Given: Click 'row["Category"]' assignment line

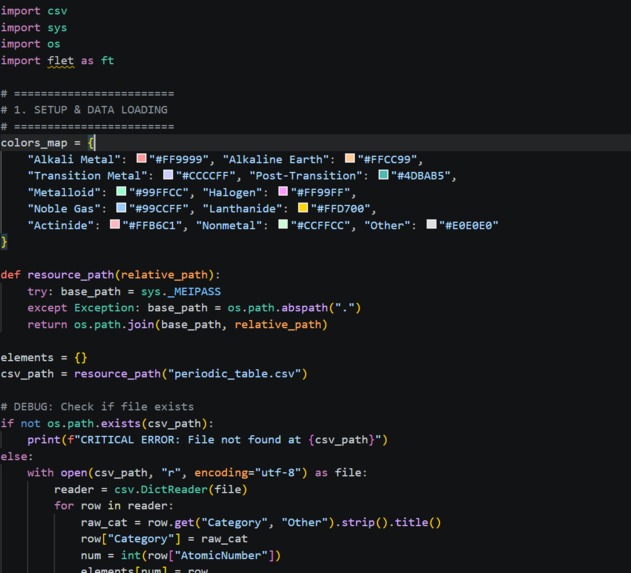Looking at the screenshot, I should click(x=164, y=539).
